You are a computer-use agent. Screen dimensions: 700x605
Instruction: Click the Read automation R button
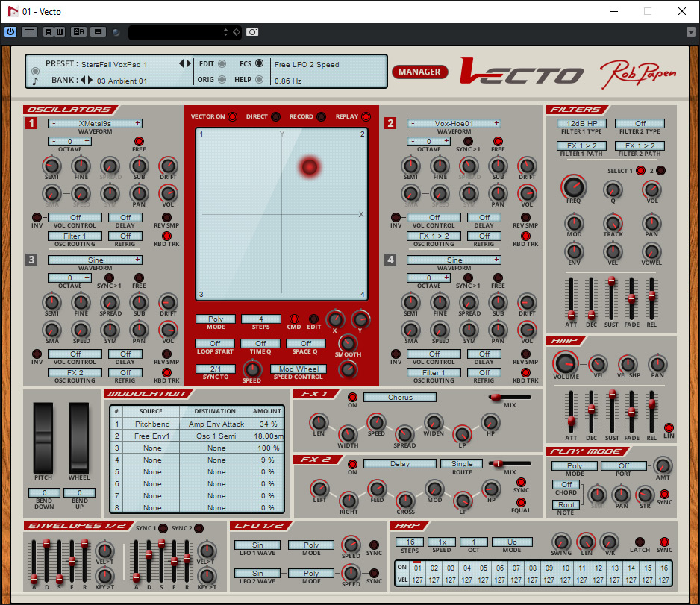[49, 31]
